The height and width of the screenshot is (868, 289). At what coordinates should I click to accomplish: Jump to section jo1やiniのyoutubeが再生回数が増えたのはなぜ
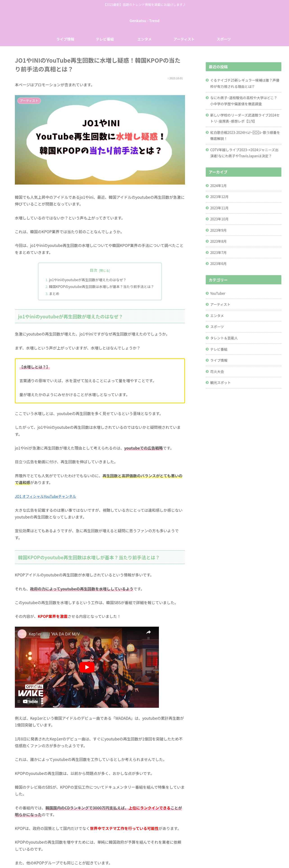tap(88, 280)
